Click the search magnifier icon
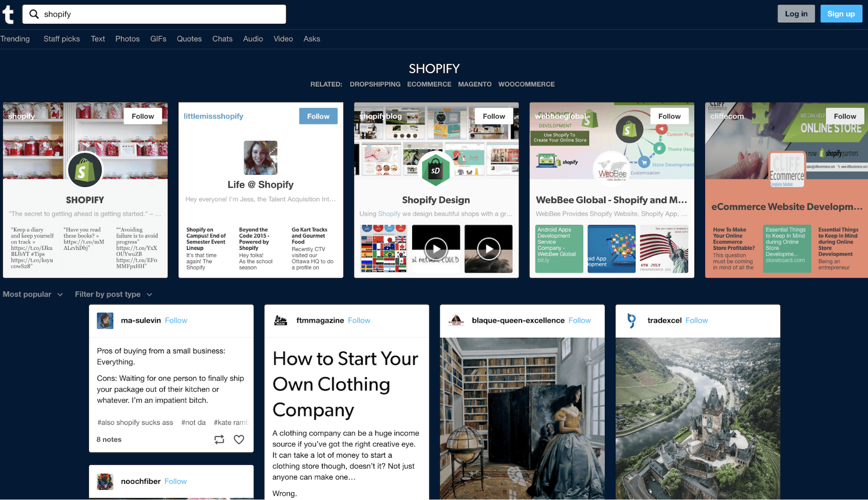The width and height of the screenshot is (868, 500). coord(34,14)
